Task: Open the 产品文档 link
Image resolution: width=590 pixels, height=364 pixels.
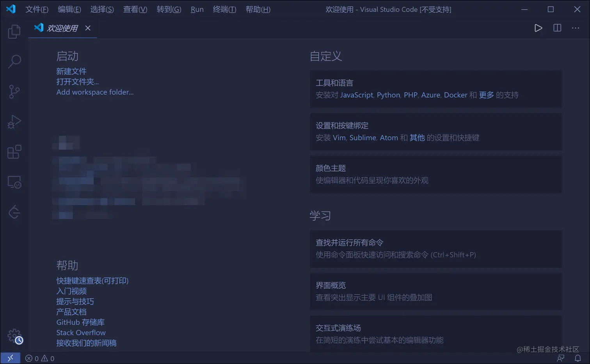Action: [71, 312]
